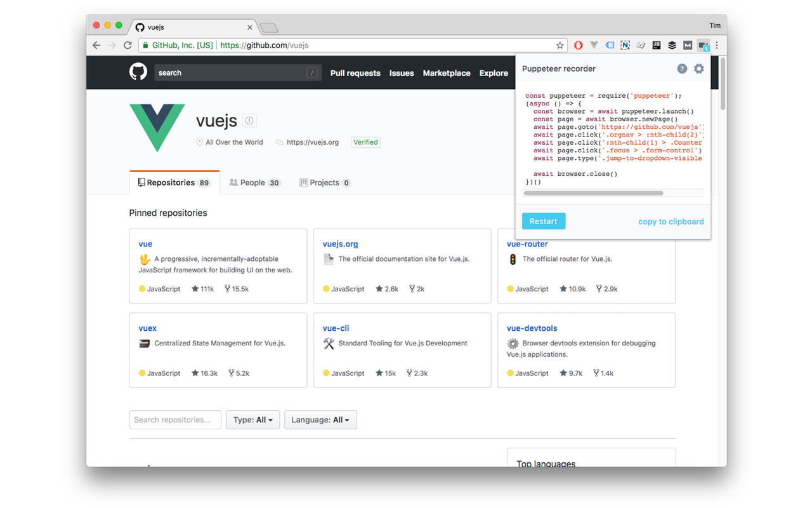Screen dimensions: 812x508
Task: View the 111k stars of vue
Action: click(202, 289)
